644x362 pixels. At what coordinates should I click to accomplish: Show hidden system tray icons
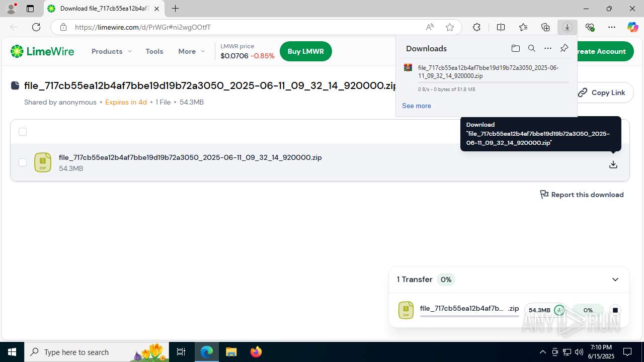tap(542, 352)
